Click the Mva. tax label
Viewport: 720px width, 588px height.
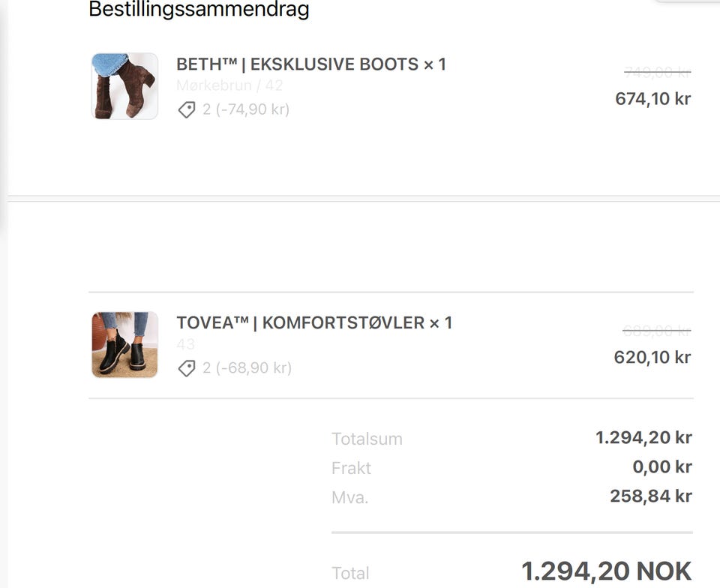[349, 497]
